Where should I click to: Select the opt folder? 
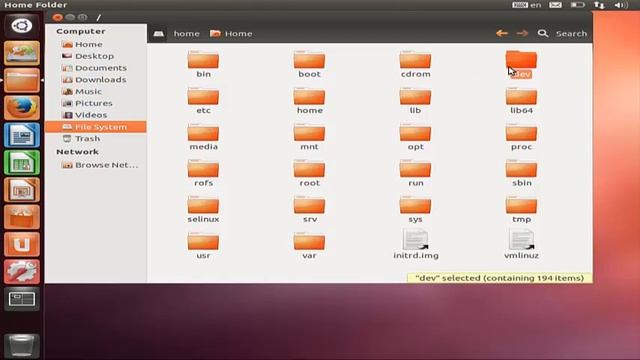(415, 137)
